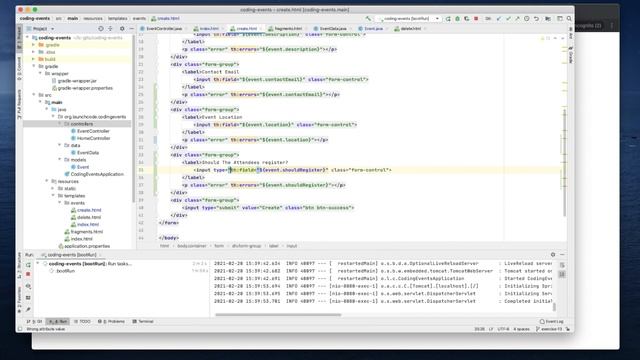Open the Project view selector dropdown

(40, 29)
